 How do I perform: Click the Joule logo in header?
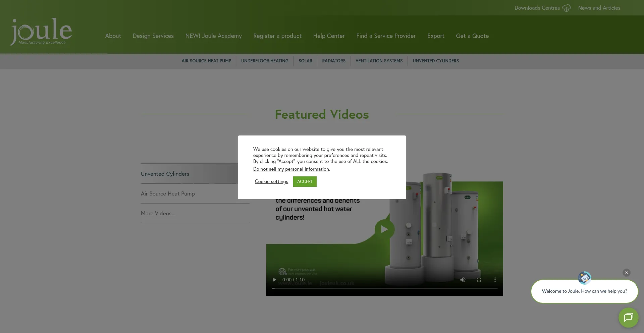coord(41,32)
